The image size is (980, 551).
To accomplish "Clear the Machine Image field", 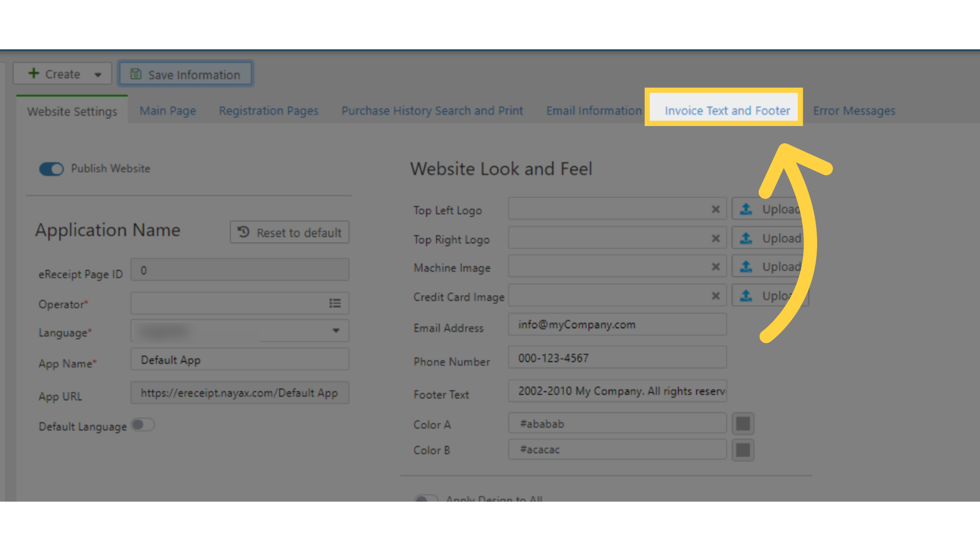I will pyautogui.click(x=716, y=267).
